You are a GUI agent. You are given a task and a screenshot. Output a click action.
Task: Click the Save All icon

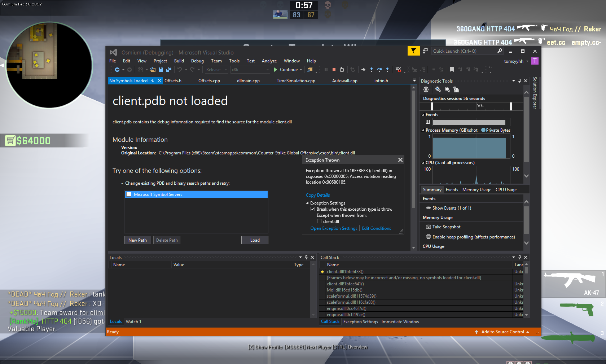[x=168, y=70]
